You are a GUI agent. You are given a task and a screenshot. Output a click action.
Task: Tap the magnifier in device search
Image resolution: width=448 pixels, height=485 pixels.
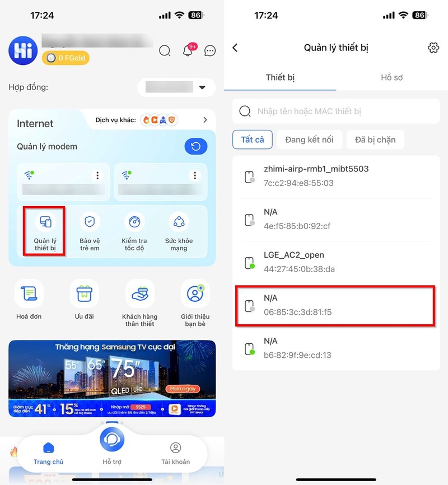point(245,111)
